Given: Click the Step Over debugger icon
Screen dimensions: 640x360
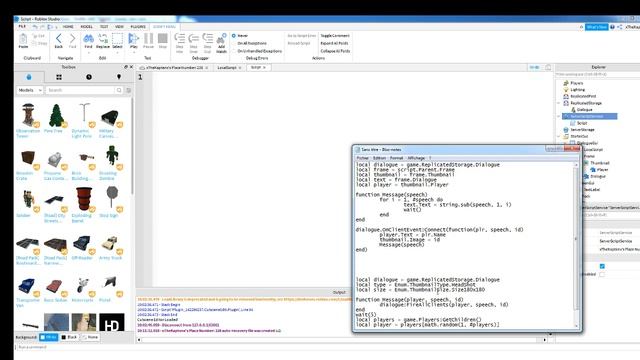Looking at the screenshot, I should pyautogui.click(x=193, y=39).
